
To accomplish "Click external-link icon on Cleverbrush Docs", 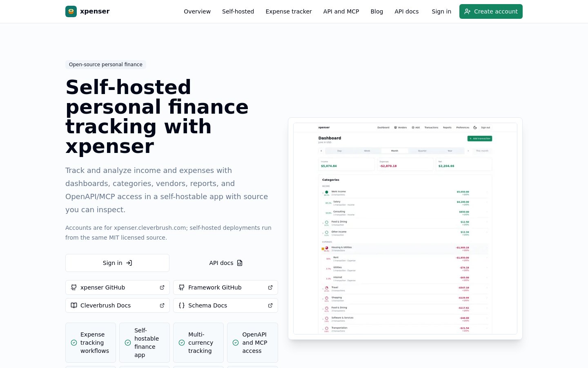I will [162, 305].
